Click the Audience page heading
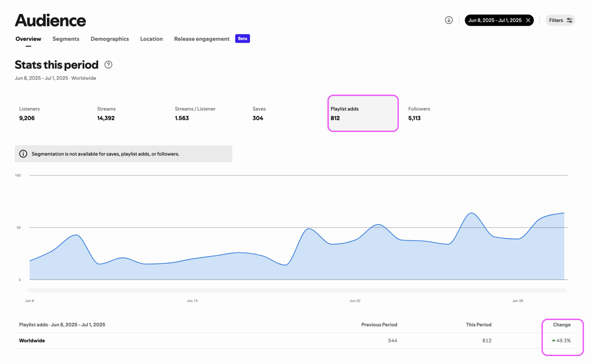The width and height of the screenshot is (591, 364). (x=51, y=20)
